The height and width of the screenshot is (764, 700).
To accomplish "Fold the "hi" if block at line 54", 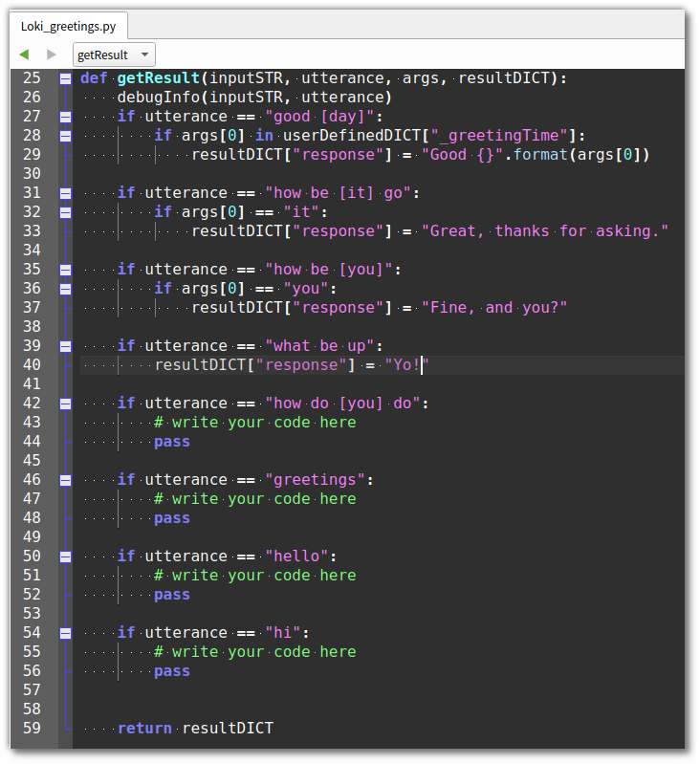I will (x=65, y=633).
